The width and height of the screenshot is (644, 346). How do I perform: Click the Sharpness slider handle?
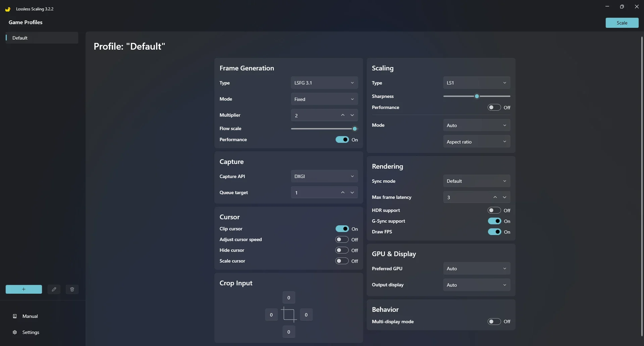coord(477,96)
